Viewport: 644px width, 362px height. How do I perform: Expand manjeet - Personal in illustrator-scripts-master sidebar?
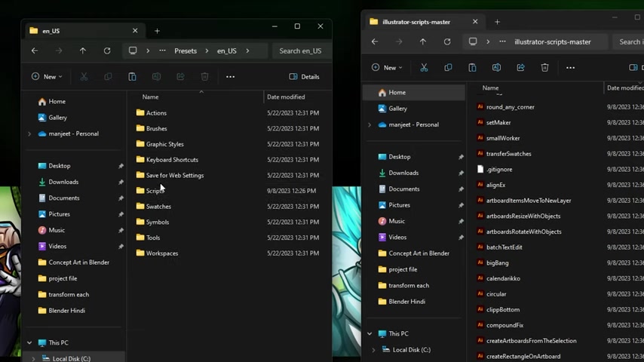pyautogui.click(x=370, y=125)
